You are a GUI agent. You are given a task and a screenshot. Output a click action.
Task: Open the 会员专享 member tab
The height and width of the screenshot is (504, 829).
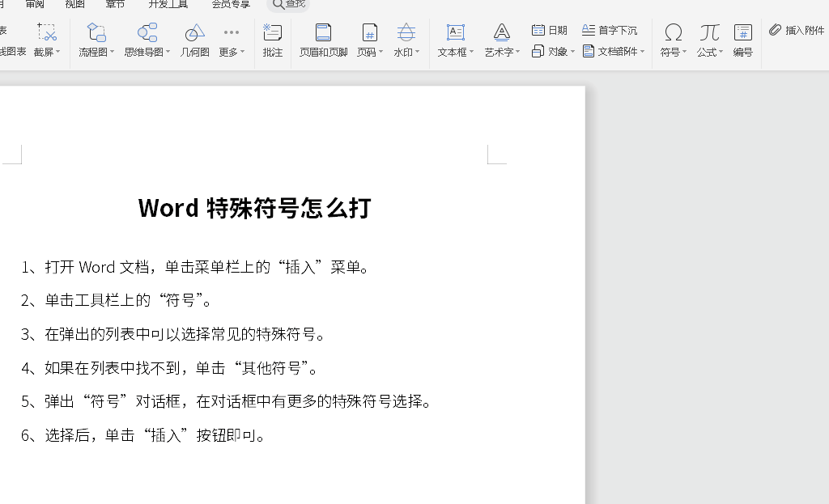[231, 4]
